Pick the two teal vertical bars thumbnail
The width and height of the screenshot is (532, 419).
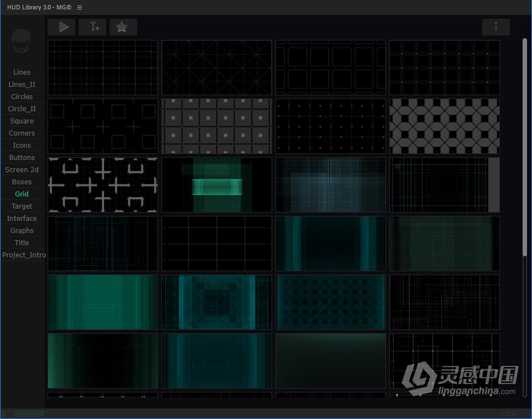(x=331, y=244)
